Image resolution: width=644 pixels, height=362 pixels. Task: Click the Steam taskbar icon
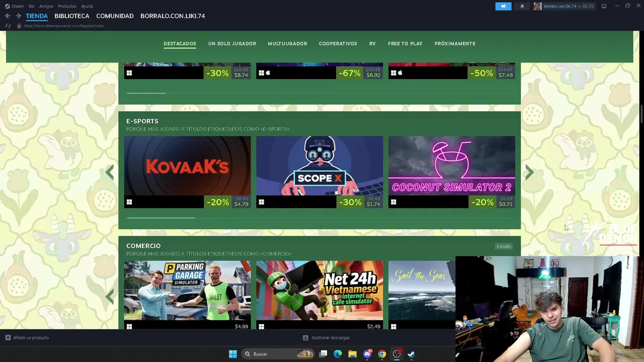(411, 354)
